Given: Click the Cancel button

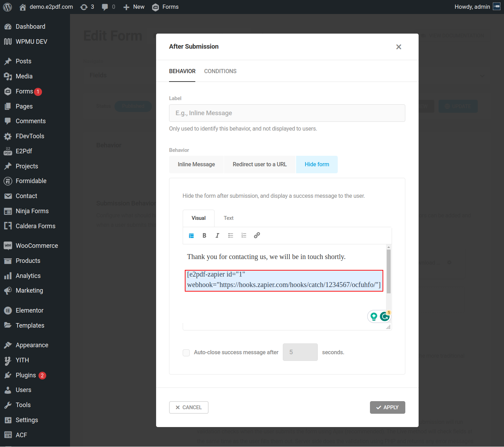Looking at the screenshot, I should click(189, 407).
